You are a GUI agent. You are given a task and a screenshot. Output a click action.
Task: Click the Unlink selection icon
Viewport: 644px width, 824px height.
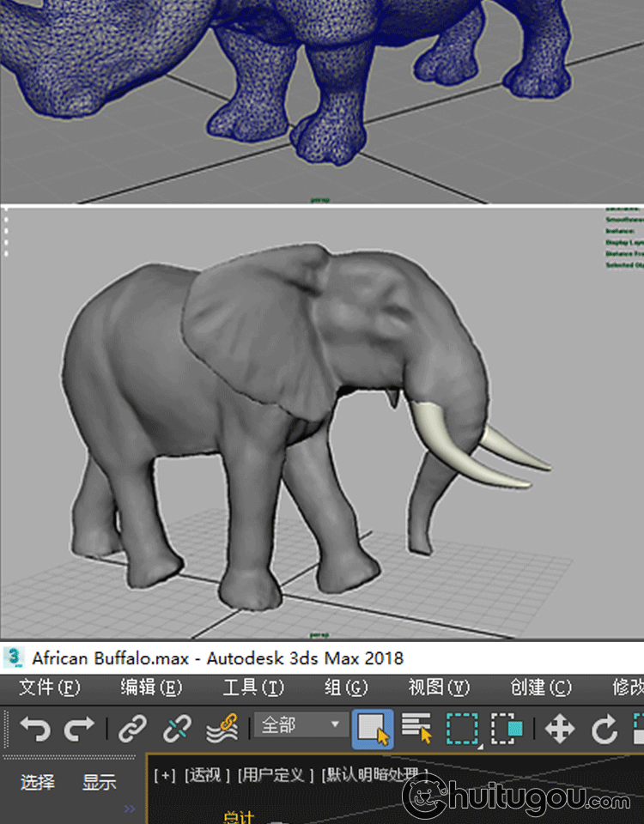click(177, 730)
